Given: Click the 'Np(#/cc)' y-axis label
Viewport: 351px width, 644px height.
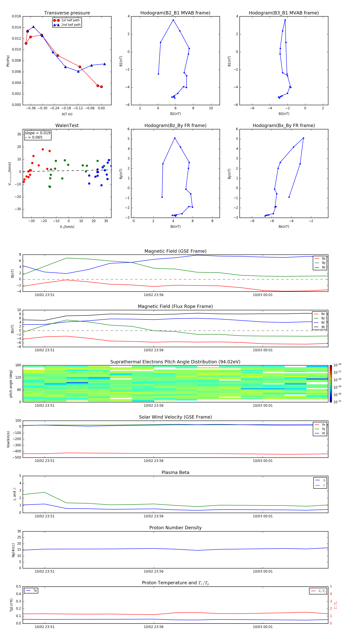Looking at the screenshot, I should (13, 550).
